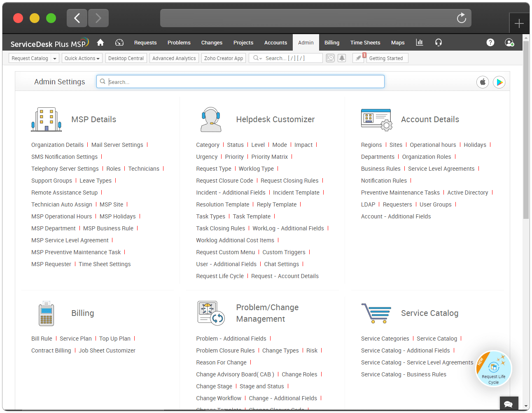532x413 pixels.
Task: Open the Reports bar chart icon
Action: pos(420,42)
